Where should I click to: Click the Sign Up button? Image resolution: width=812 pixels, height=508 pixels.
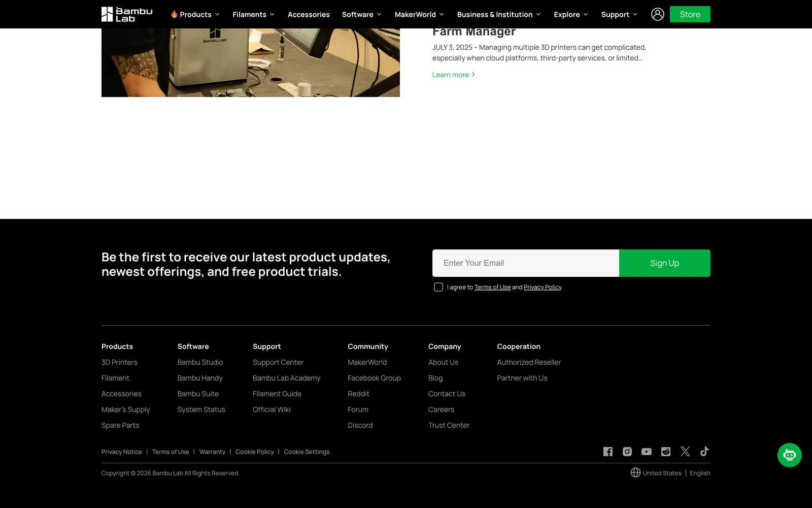[664, 263]
